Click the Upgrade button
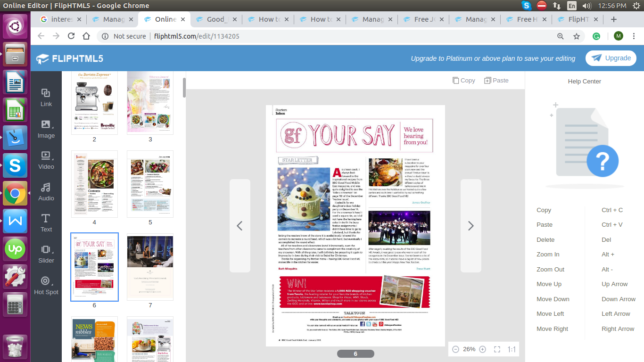The image size is (644, 362). tap(611, 58)
